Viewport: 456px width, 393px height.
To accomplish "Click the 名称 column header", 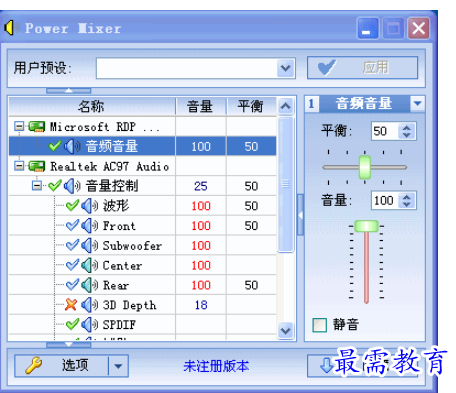I will click(92, 107).
